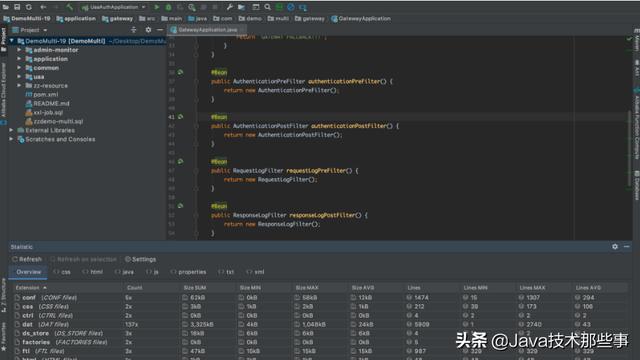Collapse the DemoMulti-19 root node
The width and height of the screenshot is (640, 360).
click(11, 41)
